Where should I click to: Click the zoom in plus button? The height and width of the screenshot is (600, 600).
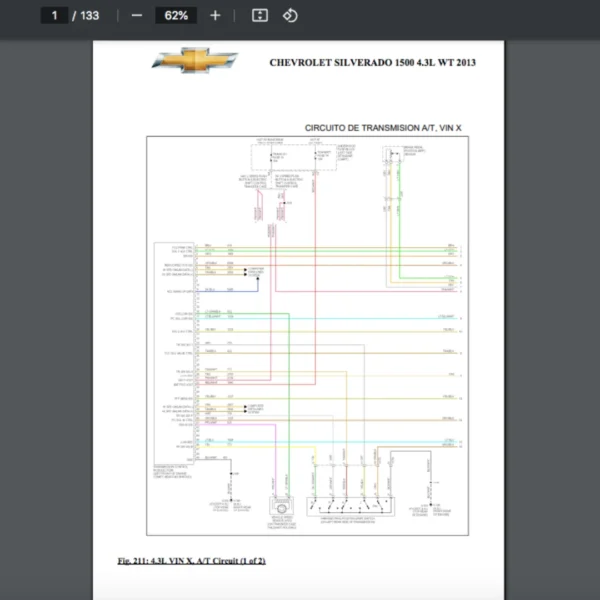click(x=215, y=16)
